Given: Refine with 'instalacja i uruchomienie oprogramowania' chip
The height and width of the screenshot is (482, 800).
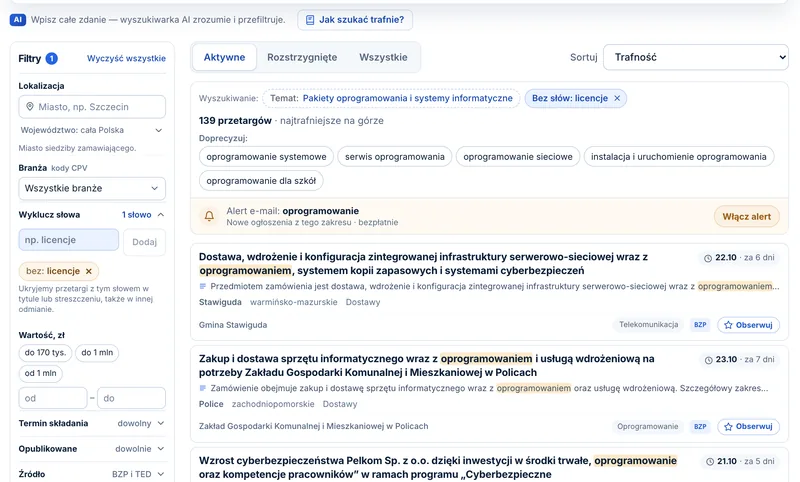Looking at the screenshot, I should (679, 157).
